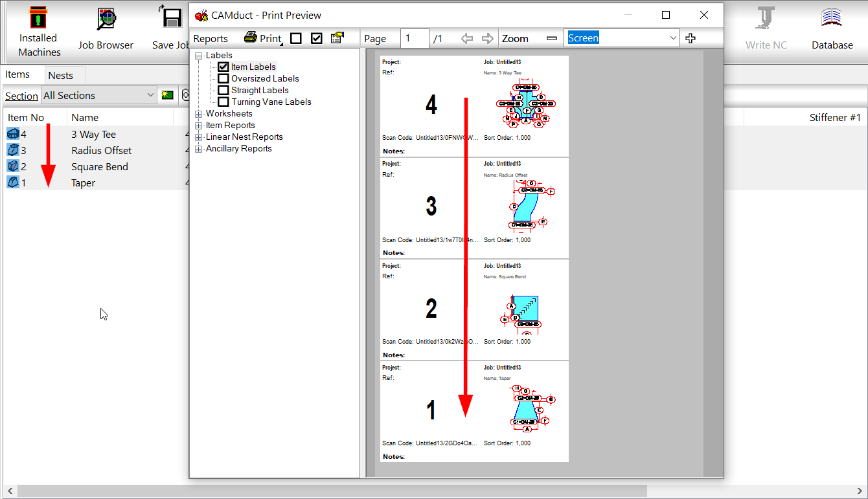Expand the Worksheets tree node
This screenshot has height=499, width=868.
(x=198, y=113)
